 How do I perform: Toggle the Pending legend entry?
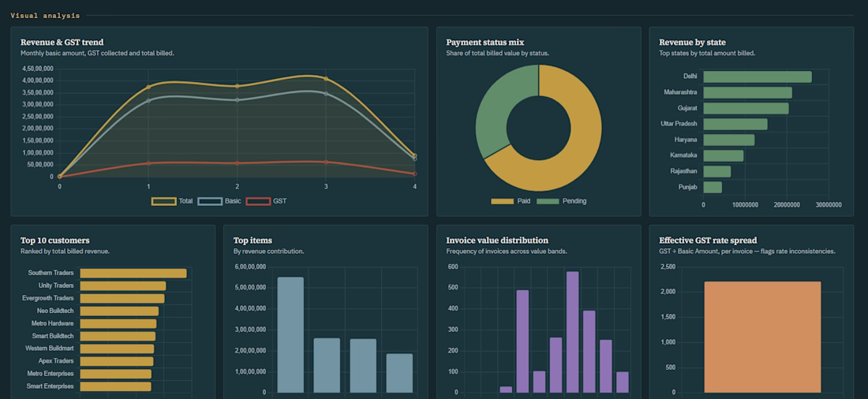[561, 201]
